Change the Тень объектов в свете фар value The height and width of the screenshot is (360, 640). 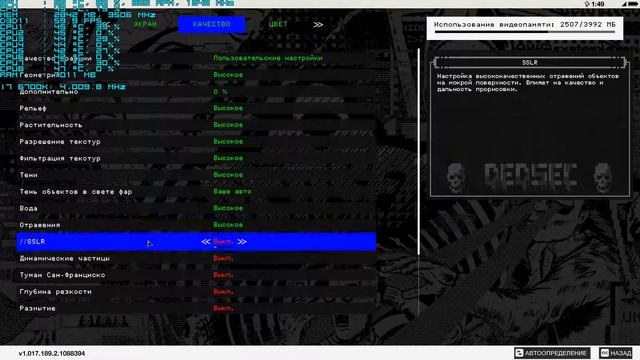232,191
